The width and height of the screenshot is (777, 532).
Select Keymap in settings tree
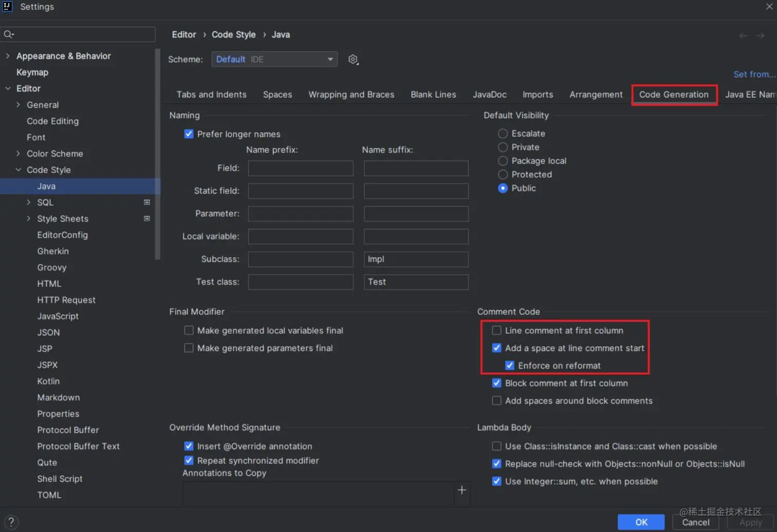[x=32, y=72]
